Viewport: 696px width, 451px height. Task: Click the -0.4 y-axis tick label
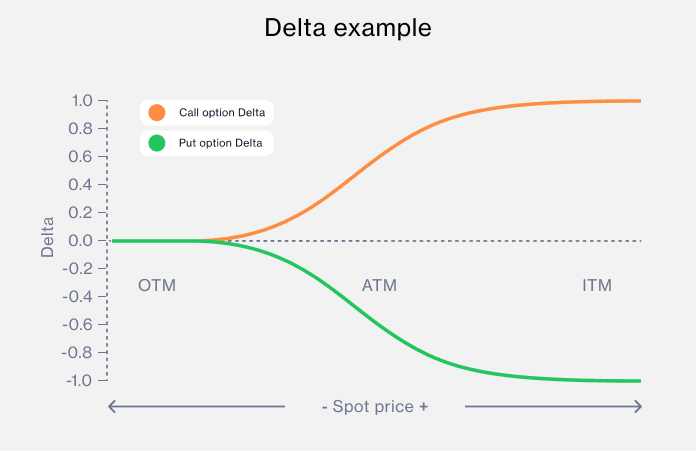[x=80, y=297]
